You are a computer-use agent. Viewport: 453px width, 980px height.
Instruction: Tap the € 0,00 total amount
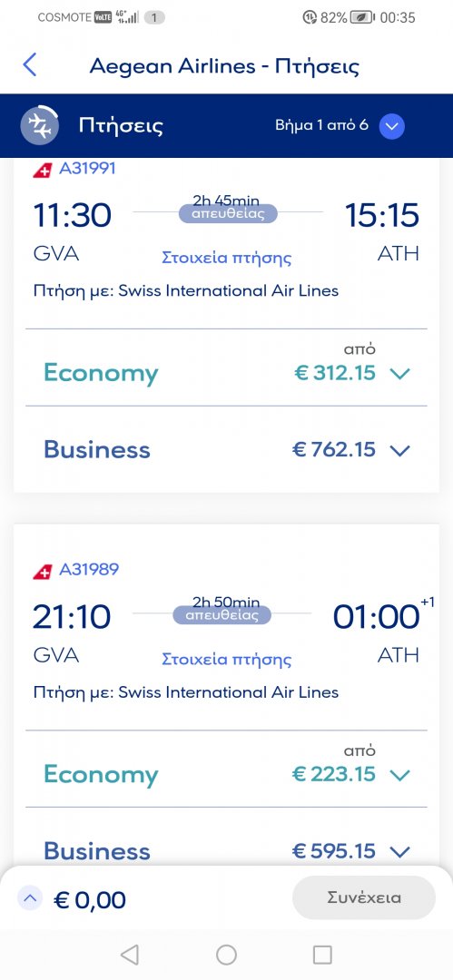(x=90, y=900)
